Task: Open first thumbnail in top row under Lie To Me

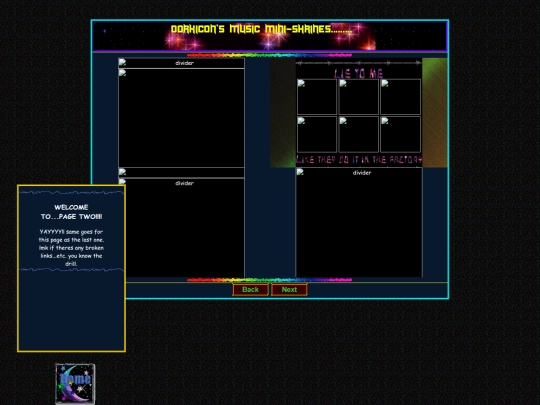Action: [317, 97]
